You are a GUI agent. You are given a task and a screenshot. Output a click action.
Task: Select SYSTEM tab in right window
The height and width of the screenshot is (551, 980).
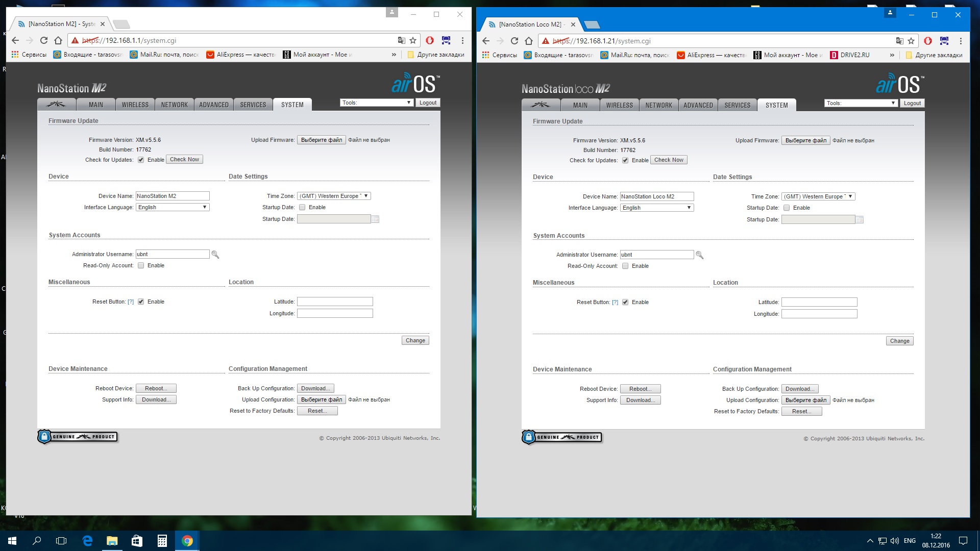point(777,105)
